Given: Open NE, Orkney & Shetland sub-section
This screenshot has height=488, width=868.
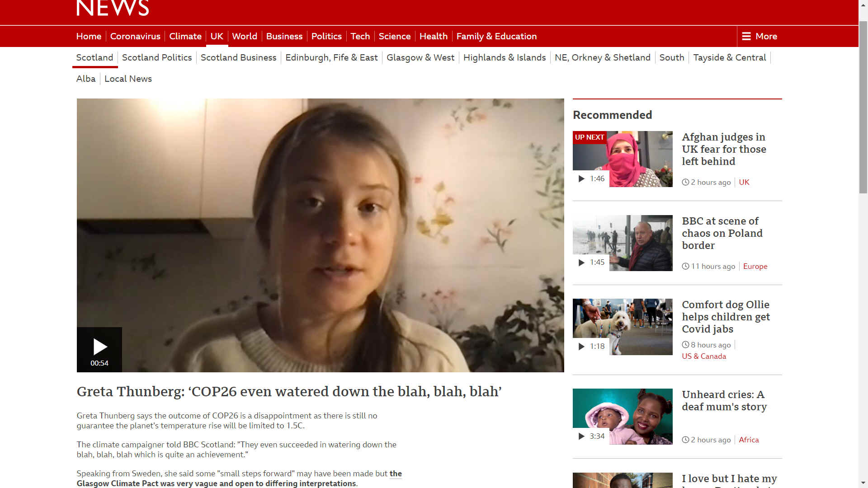Looking at the screenshot, I should pyautogui.click(x=603, y=57).
